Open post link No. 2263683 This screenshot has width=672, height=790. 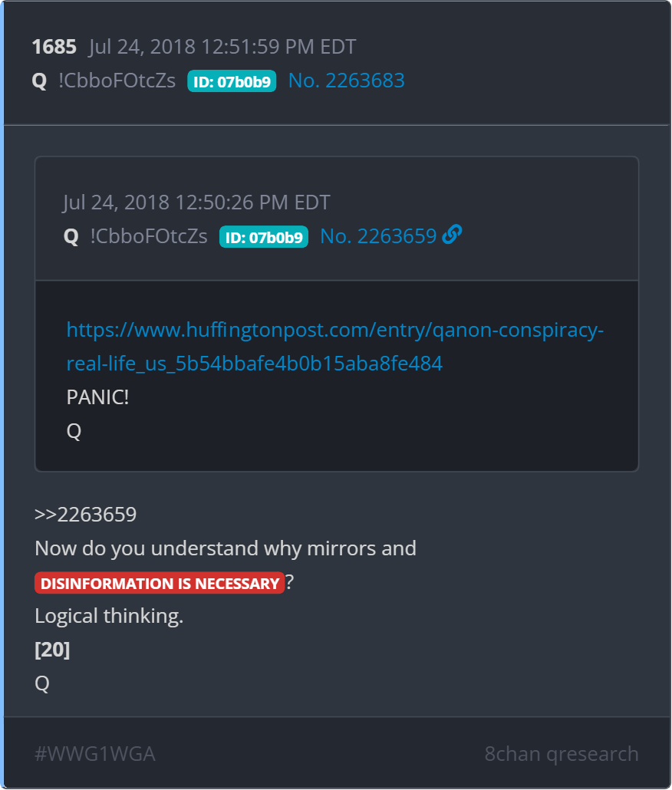(x=346, y=81)
